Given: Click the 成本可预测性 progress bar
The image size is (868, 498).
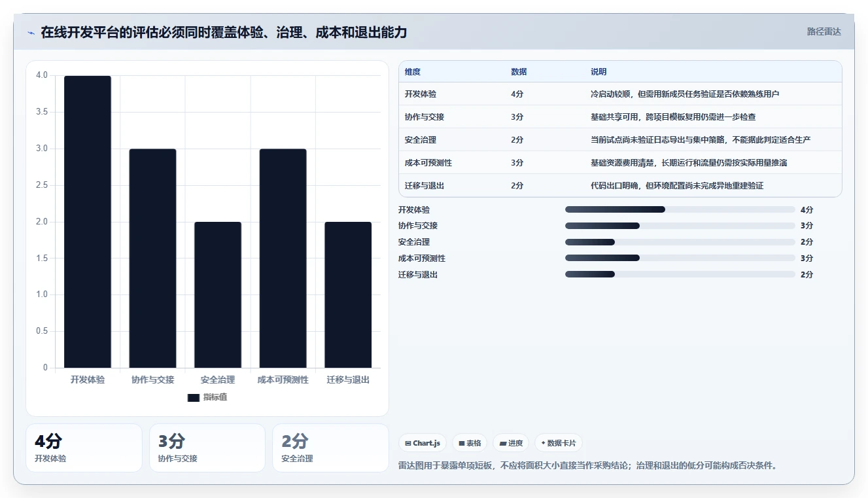Looking at the screenshot, I should [680, 258].
